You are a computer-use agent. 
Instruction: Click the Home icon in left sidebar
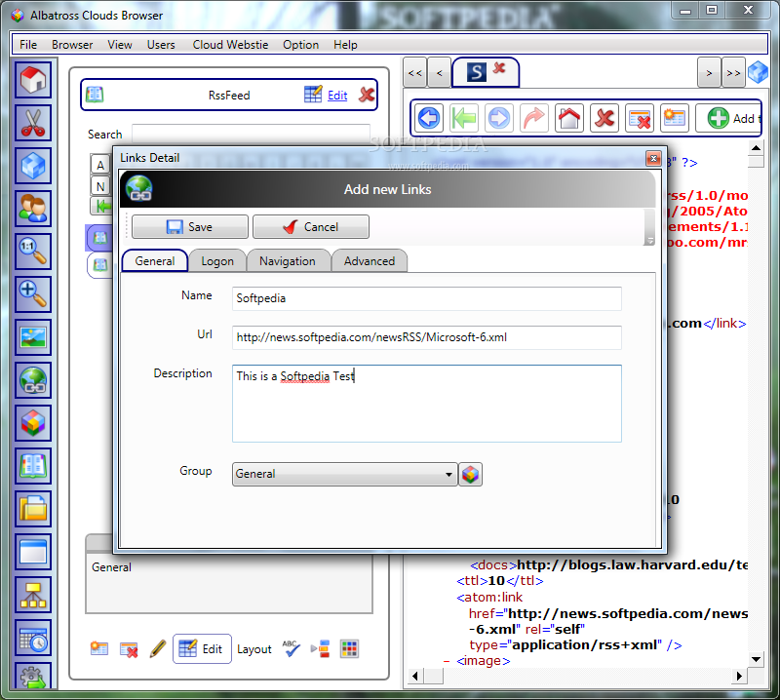pyautogui.click(x=33, y=80)
